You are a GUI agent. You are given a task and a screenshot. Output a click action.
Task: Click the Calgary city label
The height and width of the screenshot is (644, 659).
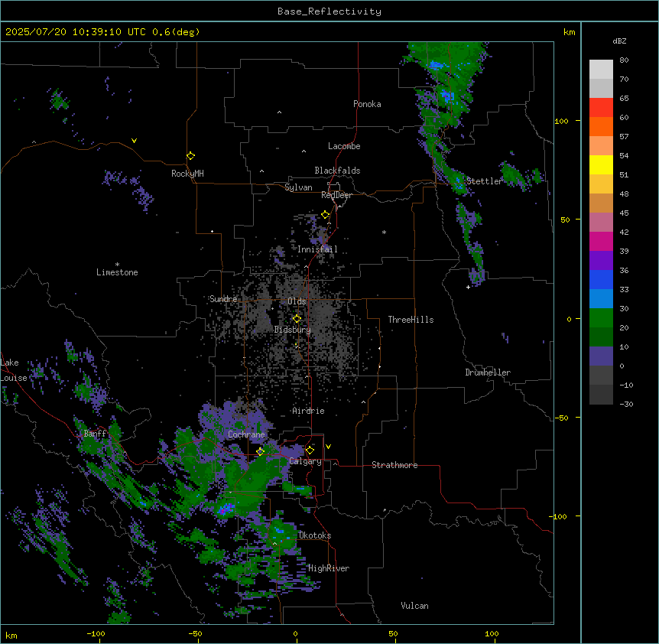pyautogui.click(x=306, y=461)
